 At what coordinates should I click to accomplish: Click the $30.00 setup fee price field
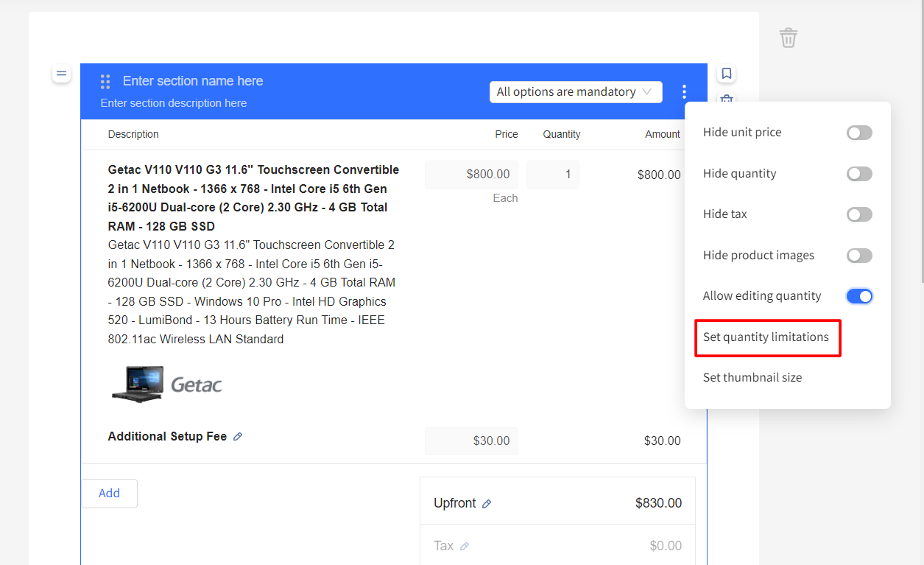(x=471, y=441)
